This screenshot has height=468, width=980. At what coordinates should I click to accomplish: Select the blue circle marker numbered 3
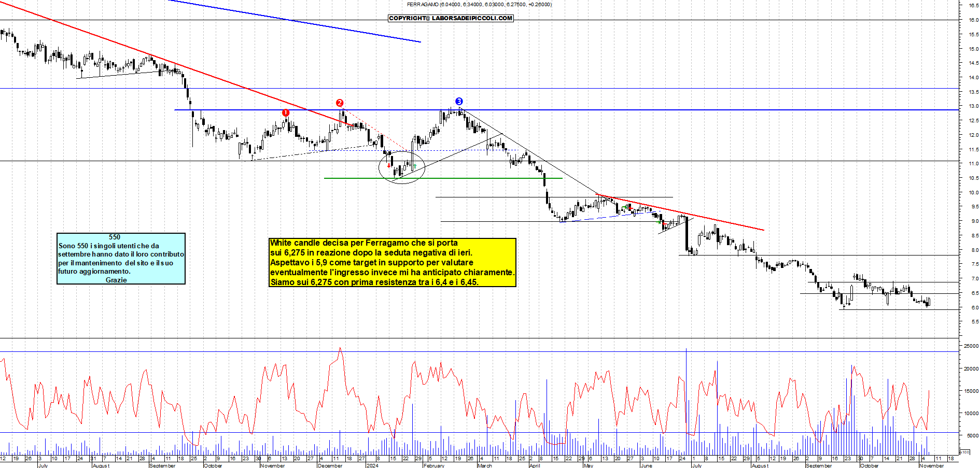point(459,101)
